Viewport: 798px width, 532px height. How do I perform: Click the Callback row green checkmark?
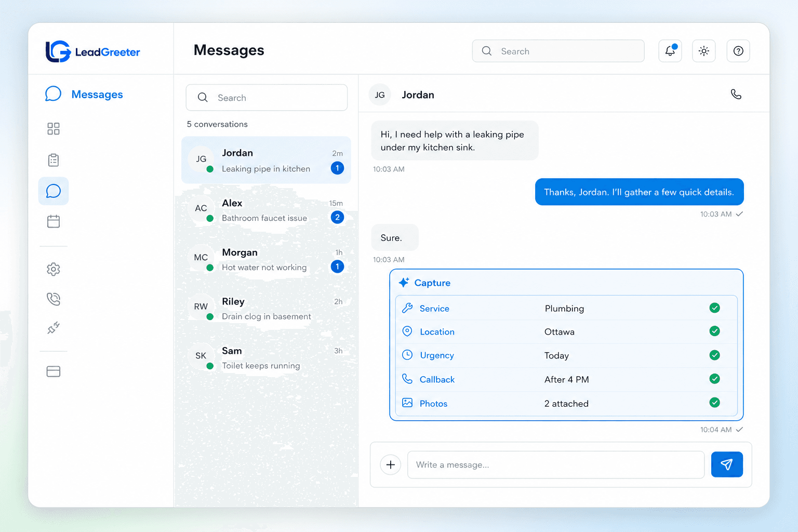(x=715, y=379)
